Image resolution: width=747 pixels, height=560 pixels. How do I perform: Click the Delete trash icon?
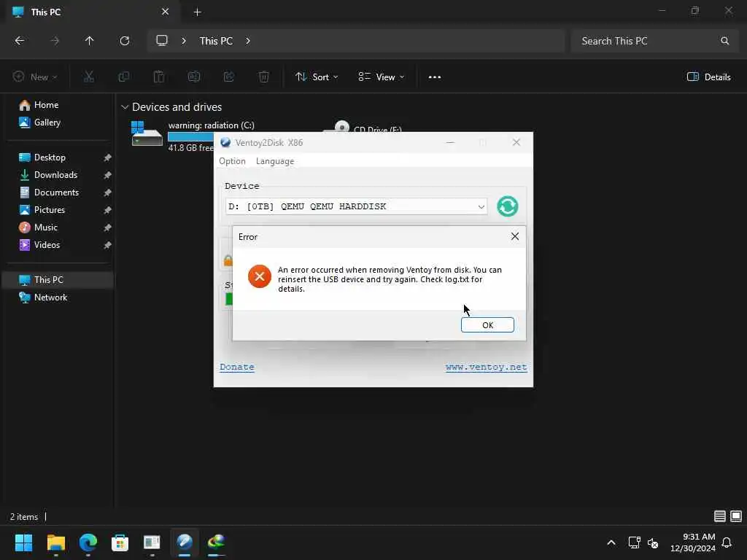pyautogui.click(x=264, y=77)
